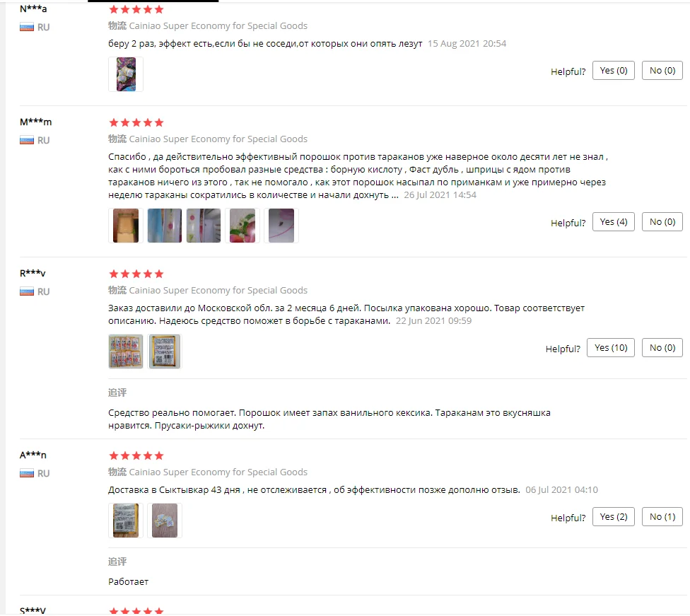This screenshot has width=690, height=616.
Task: Open N***a's review photo thumbnail
Action: point(126,74)
